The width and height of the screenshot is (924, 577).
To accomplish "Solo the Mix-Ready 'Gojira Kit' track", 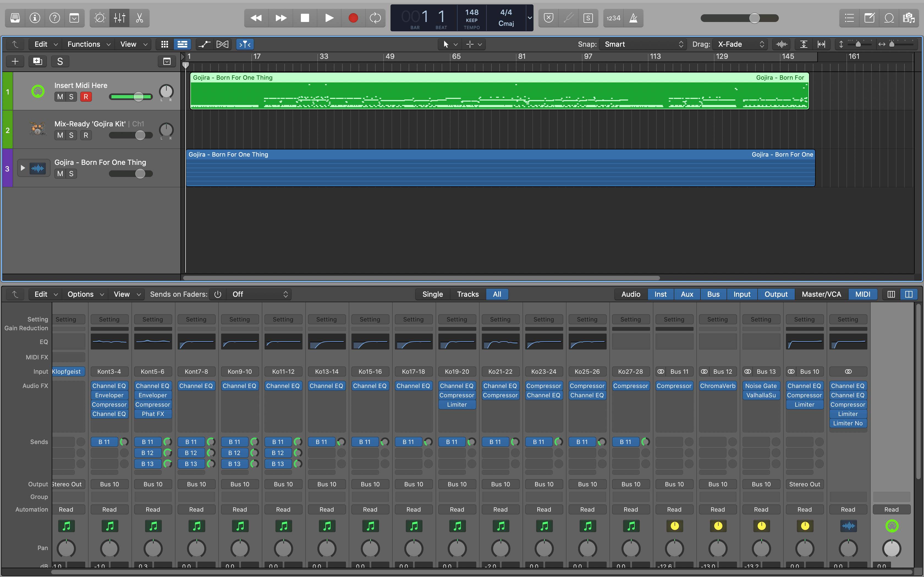I will point(71,135).
